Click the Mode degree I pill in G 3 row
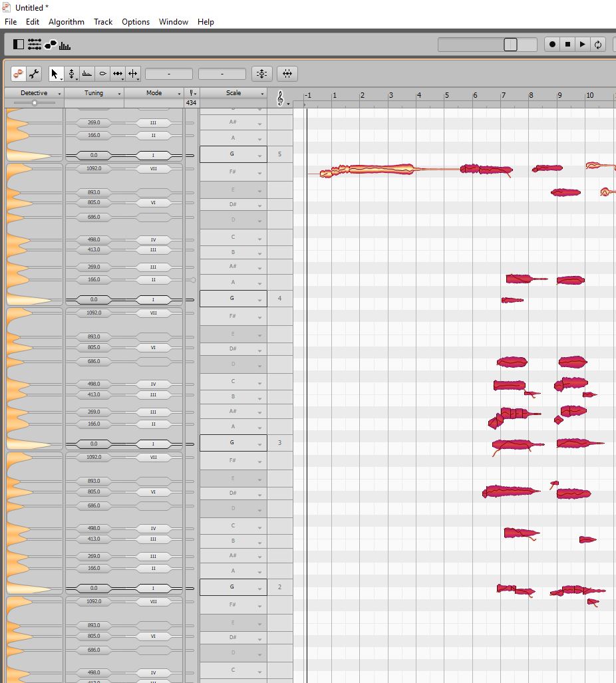 click(x=154, y=444)
